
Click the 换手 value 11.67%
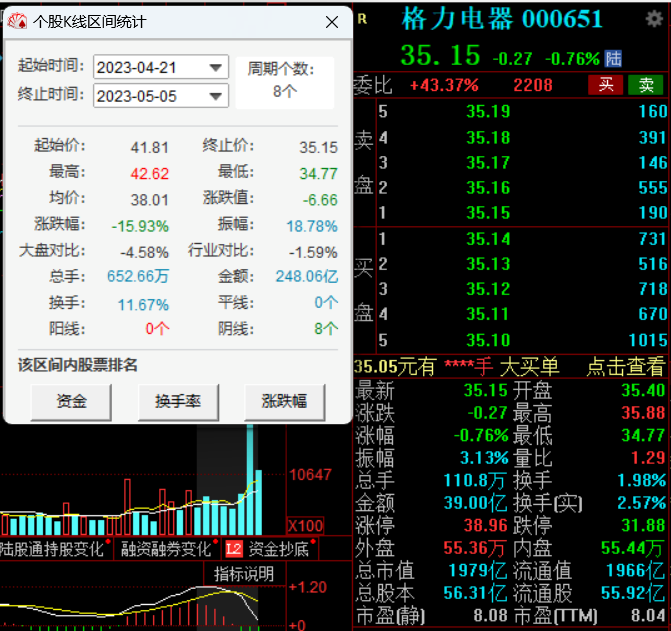point(143,305)
